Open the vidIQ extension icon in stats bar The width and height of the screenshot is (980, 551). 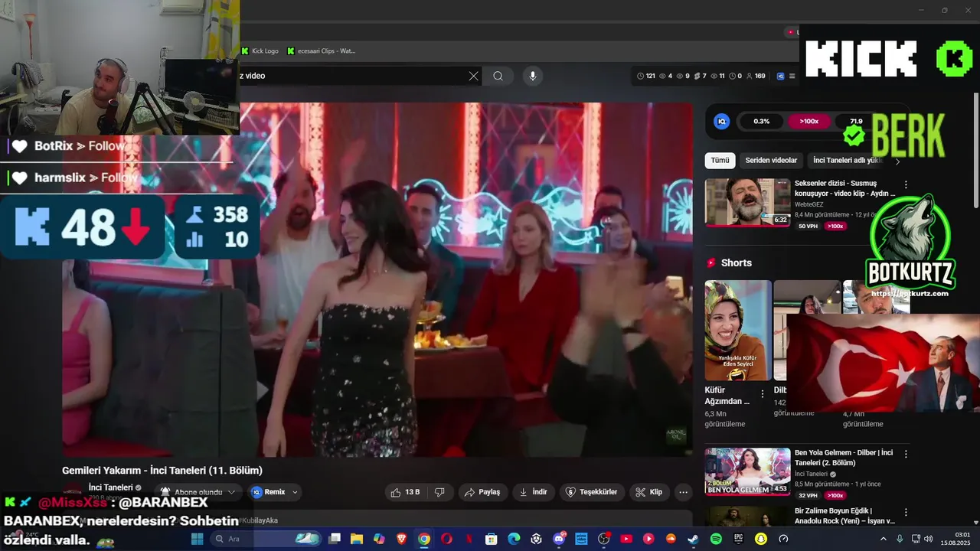click(780, 76)
